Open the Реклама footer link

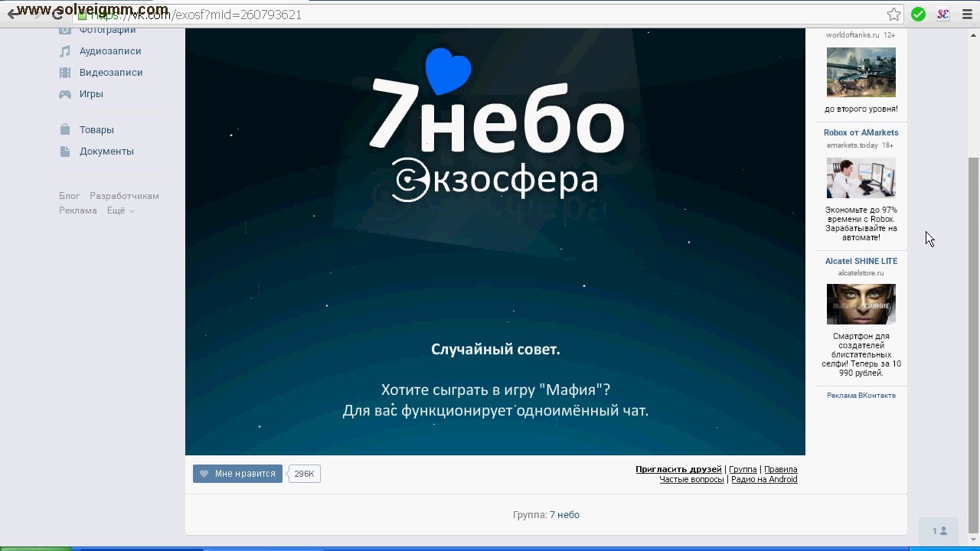[78, 210]
